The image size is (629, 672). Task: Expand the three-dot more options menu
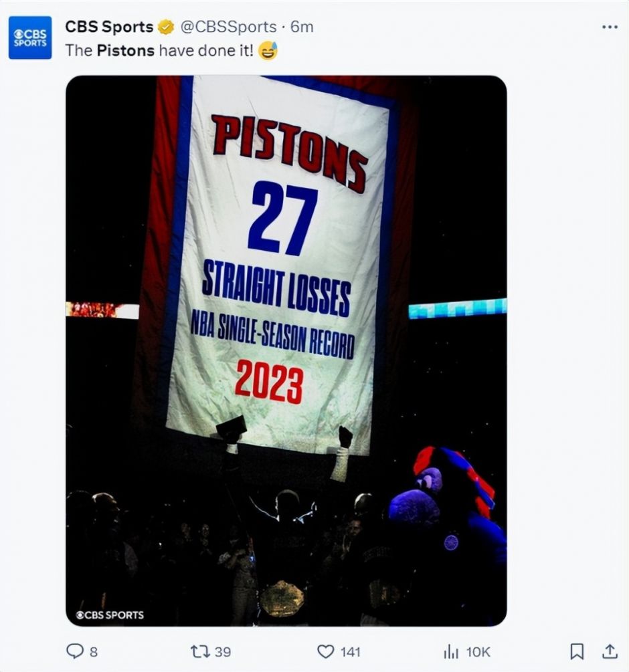point(610,27)
